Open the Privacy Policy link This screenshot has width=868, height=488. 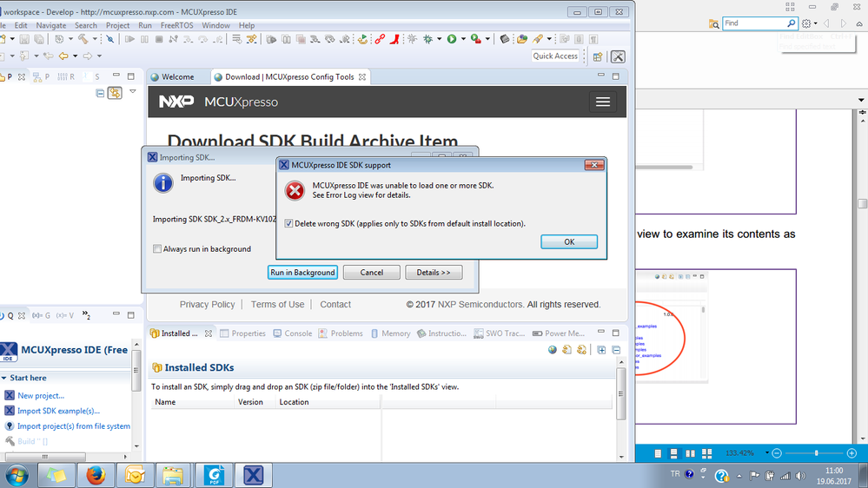pos(207,304)
